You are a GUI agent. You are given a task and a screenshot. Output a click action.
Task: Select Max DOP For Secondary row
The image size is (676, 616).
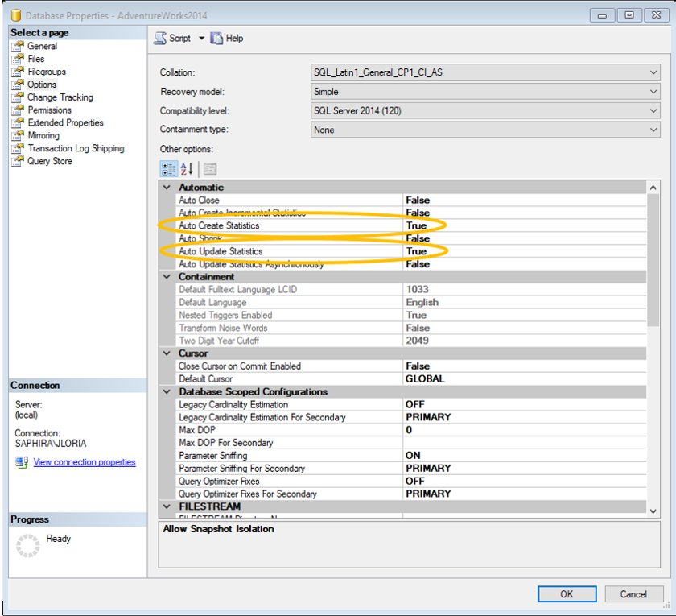pyautogui.click(x=411, y=443)
